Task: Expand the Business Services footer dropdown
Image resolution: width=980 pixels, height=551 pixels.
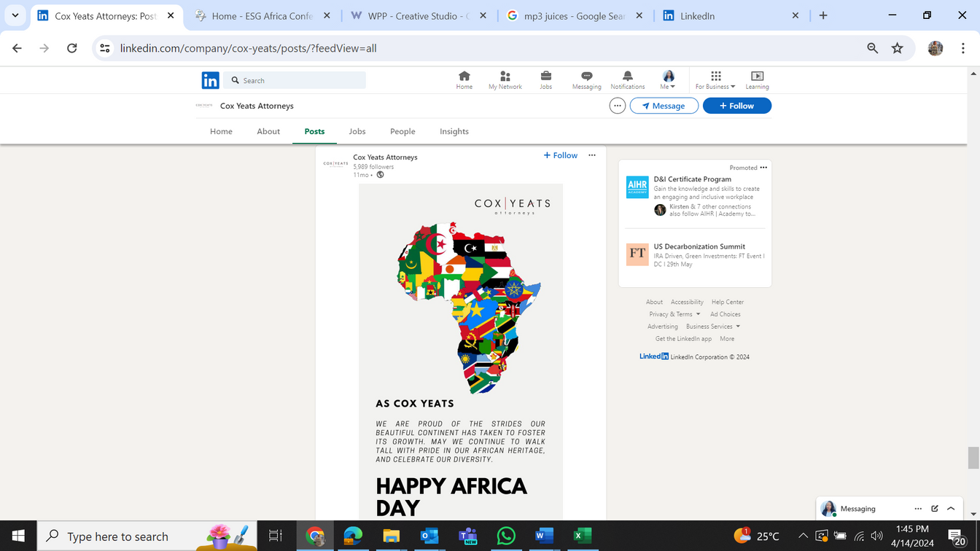Action: (x=713, y=327)
